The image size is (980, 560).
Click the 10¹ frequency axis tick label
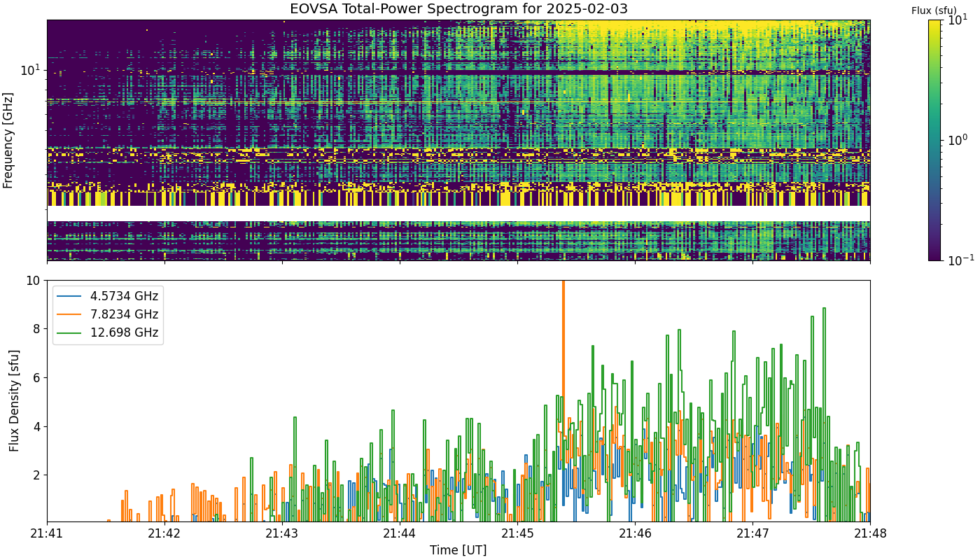pos(30,70)
